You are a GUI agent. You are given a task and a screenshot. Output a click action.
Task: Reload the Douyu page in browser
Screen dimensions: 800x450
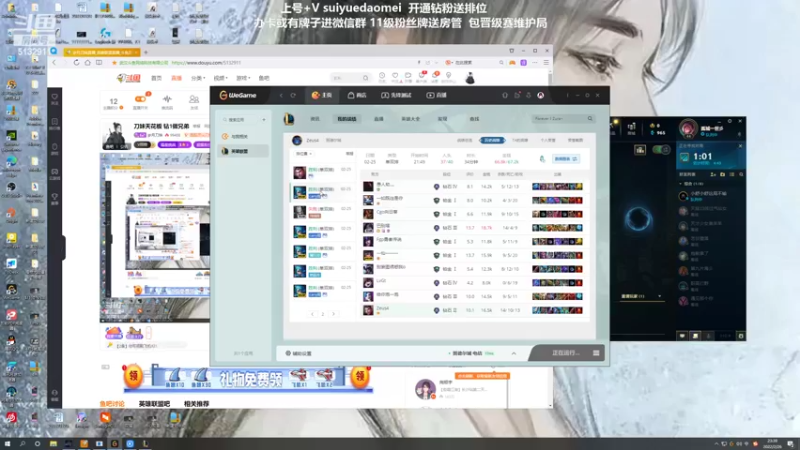click(77, 63)
